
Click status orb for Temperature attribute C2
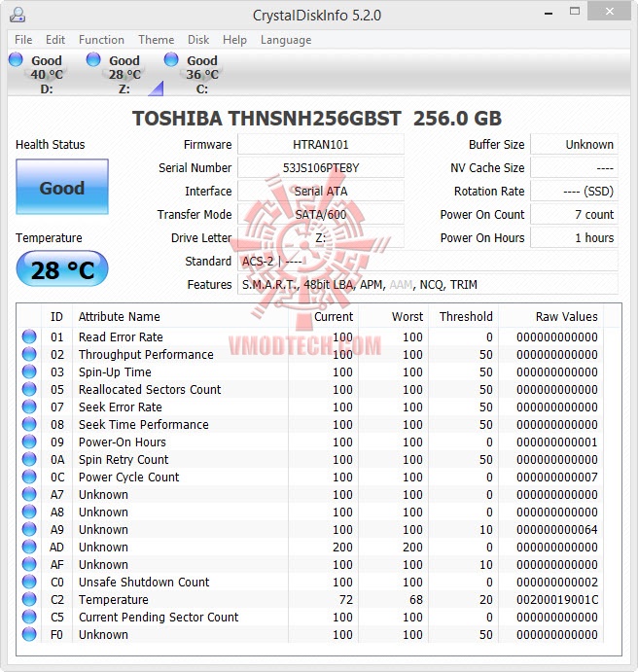tap(29, 599)
